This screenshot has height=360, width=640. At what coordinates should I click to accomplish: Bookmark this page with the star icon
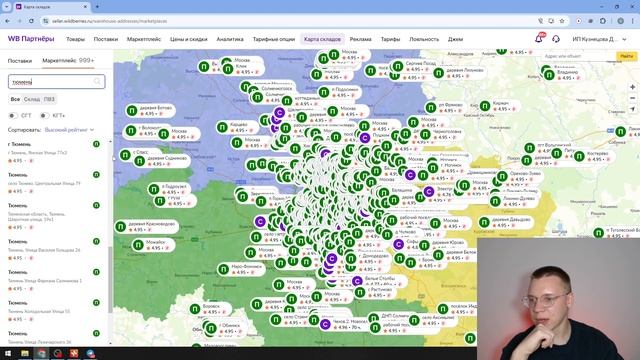pyautogui.click(x=562, y=21)
